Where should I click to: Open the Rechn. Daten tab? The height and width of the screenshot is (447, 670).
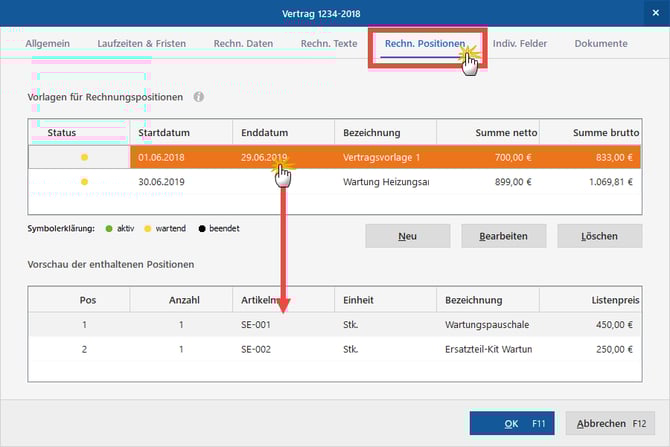tap(243, 44)
